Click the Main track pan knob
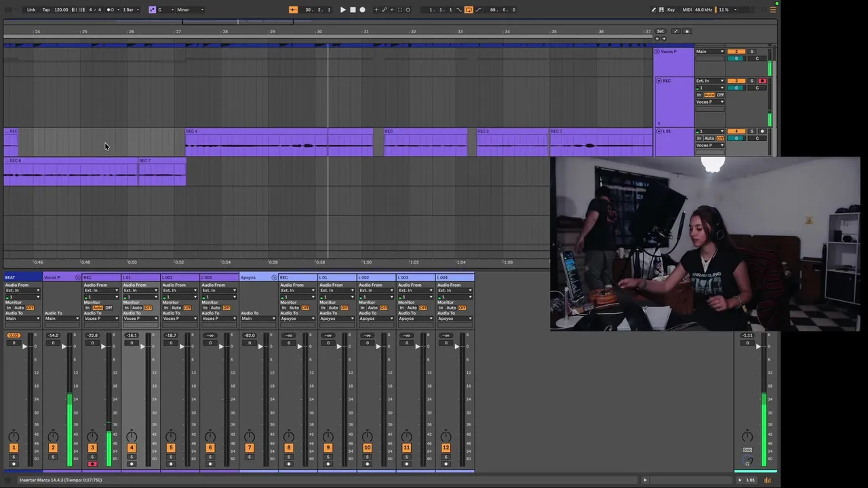Screen dimensions: 868x488 (x=747, y=436)
